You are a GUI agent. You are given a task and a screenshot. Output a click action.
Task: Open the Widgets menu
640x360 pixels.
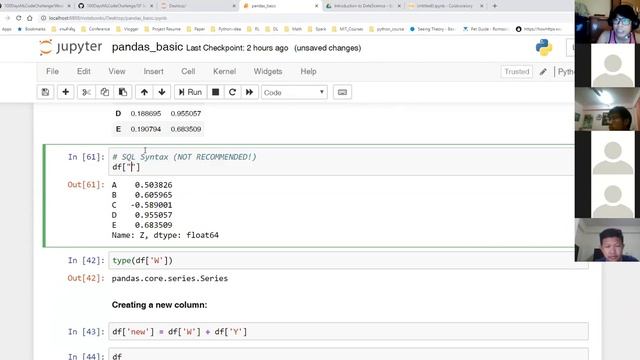click(268, 71)
